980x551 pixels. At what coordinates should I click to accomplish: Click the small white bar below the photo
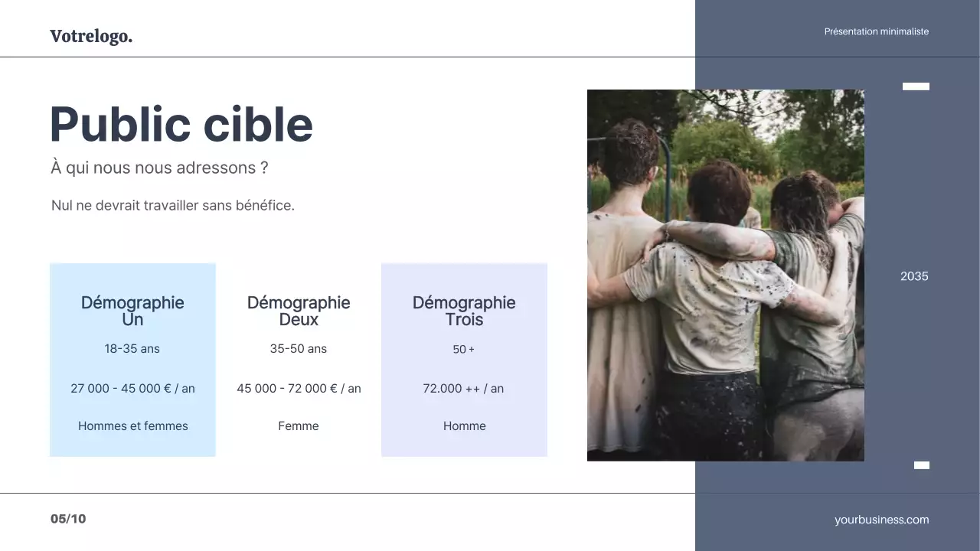922,465
